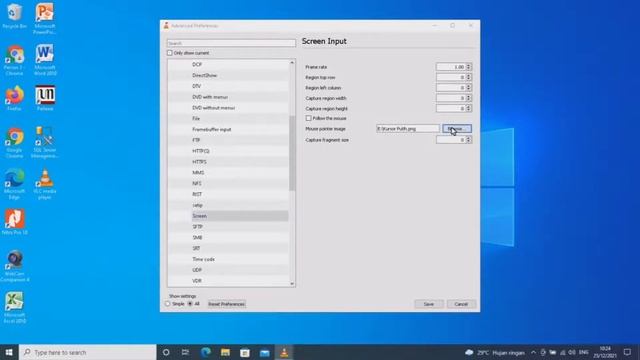Click the Cortana circle taskbar icon
This screenshot has height=360, width=640.
166,352
